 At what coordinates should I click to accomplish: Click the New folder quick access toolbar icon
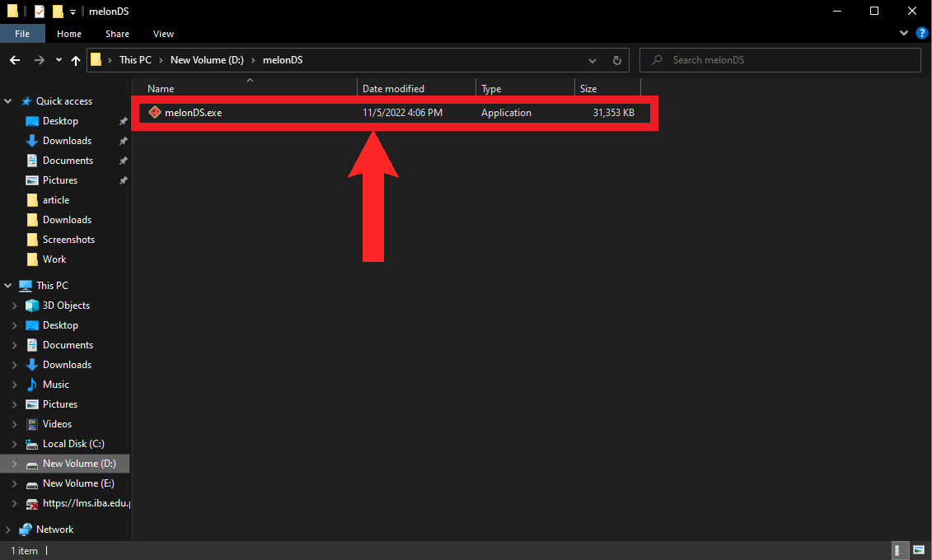(58, 12)
